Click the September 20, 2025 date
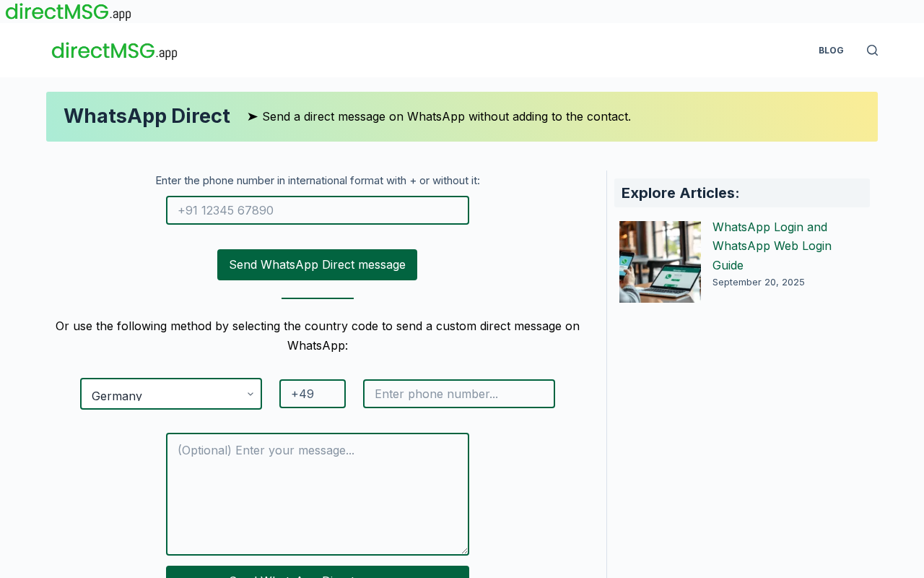Screen dimensions: 924x578 [759, 282]
